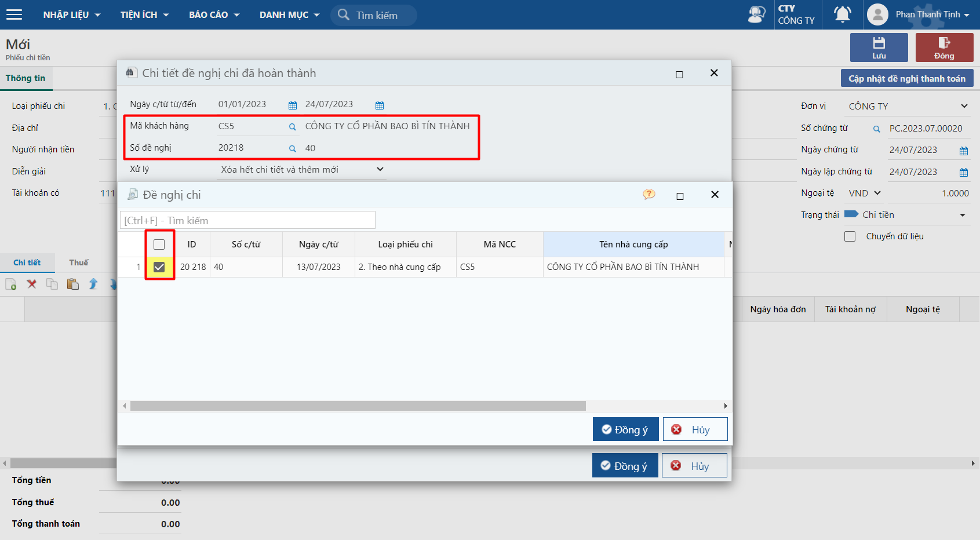Enable the Chuyển dữ liệu checkbox

(x=850, y=236)
